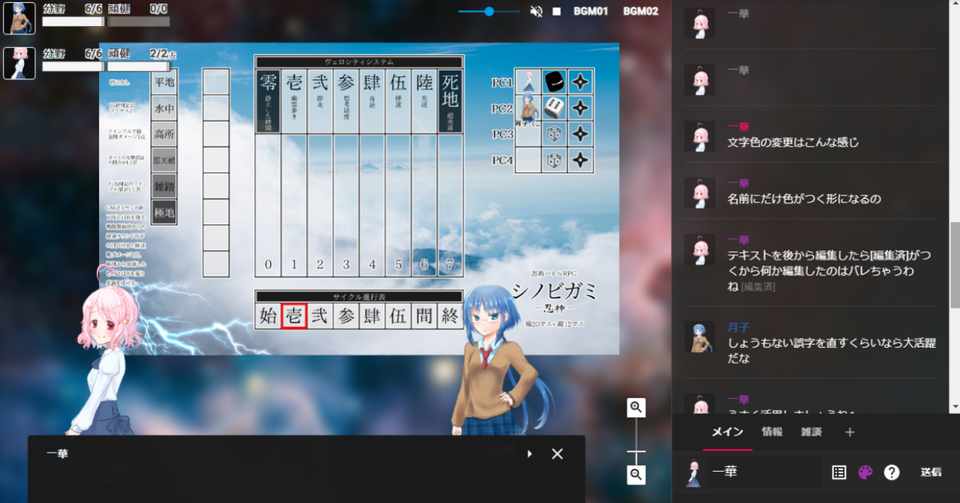Advance dialogue with the triangle arrow
This screenshot has width=960, height=503.
coord(530,454)
